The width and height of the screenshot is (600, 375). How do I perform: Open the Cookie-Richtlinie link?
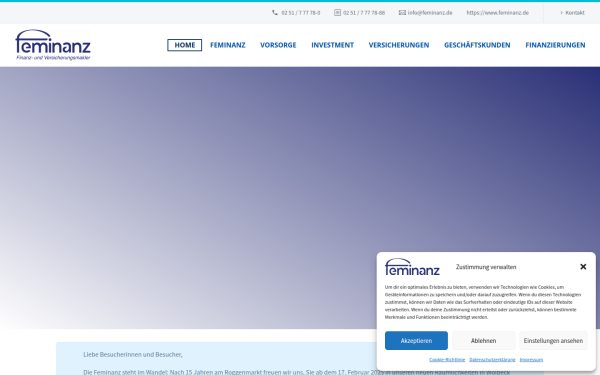pos(447,360)
